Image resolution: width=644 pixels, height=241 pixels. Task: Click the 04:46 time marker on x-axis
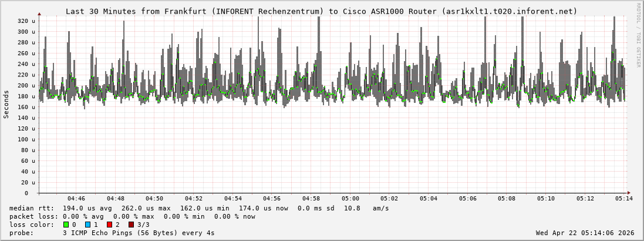[76, 199]
